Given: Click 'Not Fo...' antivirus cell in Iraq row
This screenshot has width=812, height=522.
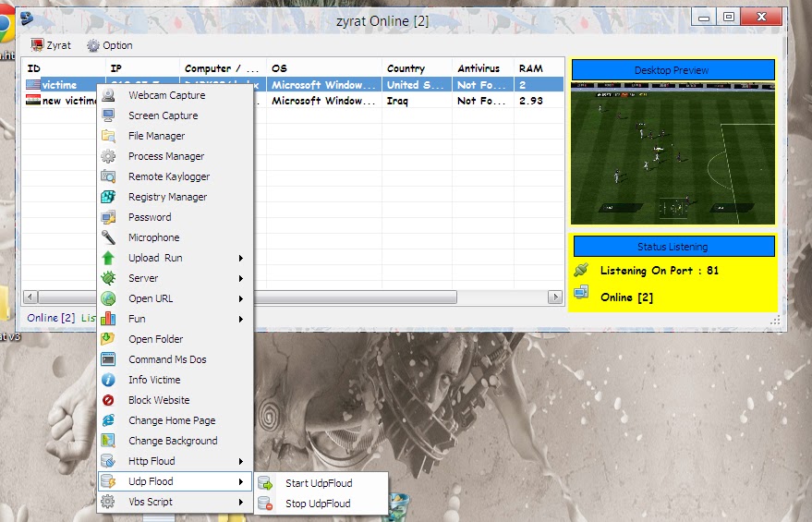Looking at the screenshot, I should coord(483,101).
